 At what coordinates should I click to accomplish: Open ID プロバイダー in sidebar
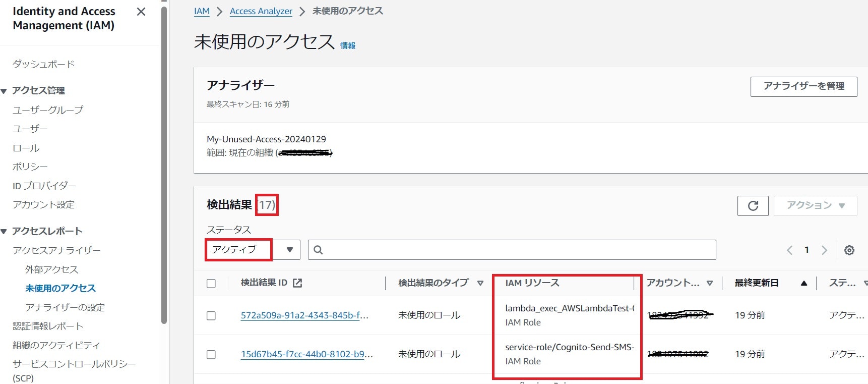[44, 186]
